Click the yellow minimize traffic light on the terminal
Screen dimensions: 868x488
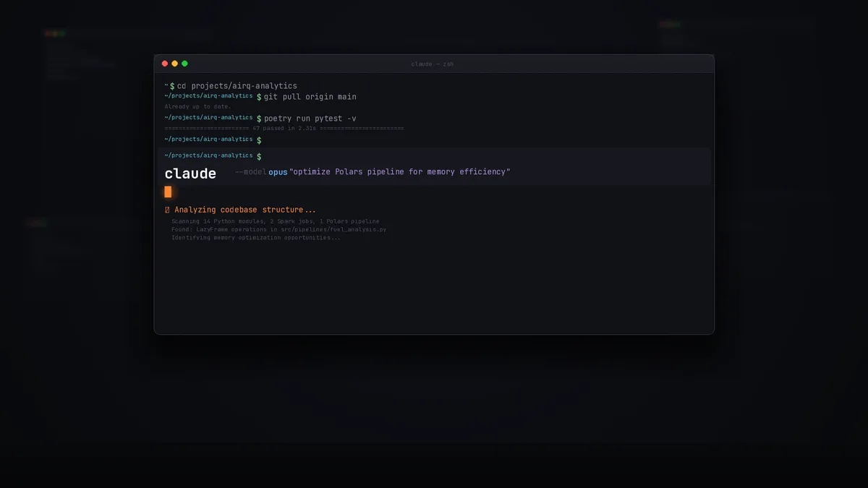tap(174, 63)
